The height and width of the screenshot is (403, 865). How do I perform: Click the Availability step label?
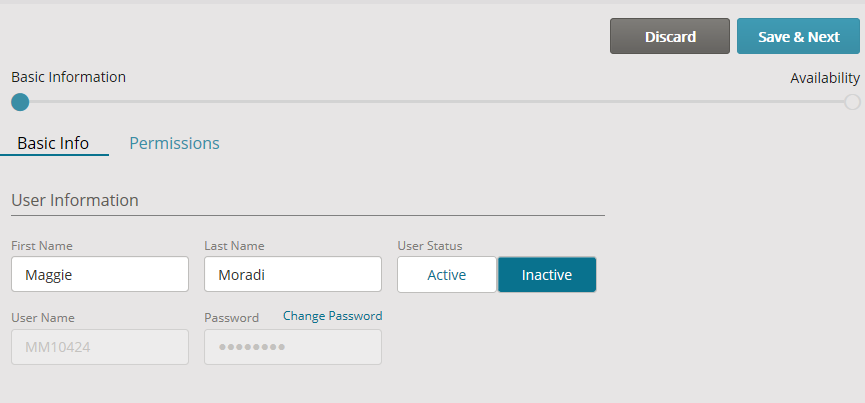coord(825,78)
